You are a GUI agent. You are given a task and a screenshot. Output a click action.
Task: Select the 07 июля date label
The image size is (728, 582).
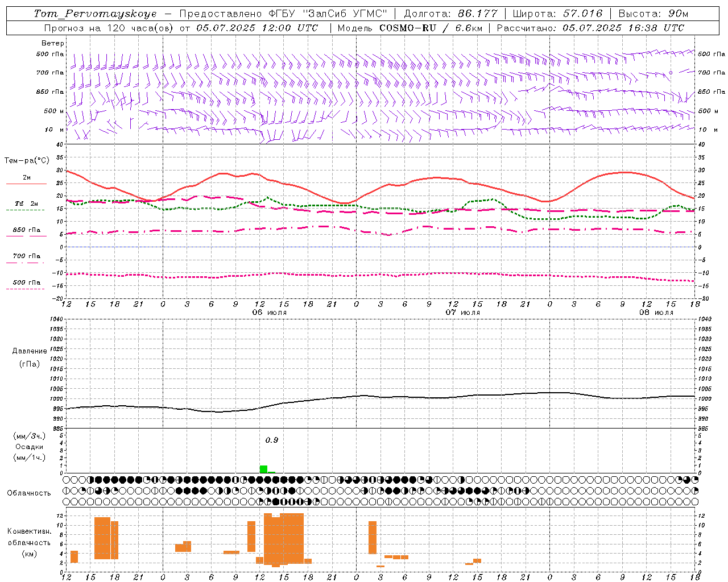(462, 313)
